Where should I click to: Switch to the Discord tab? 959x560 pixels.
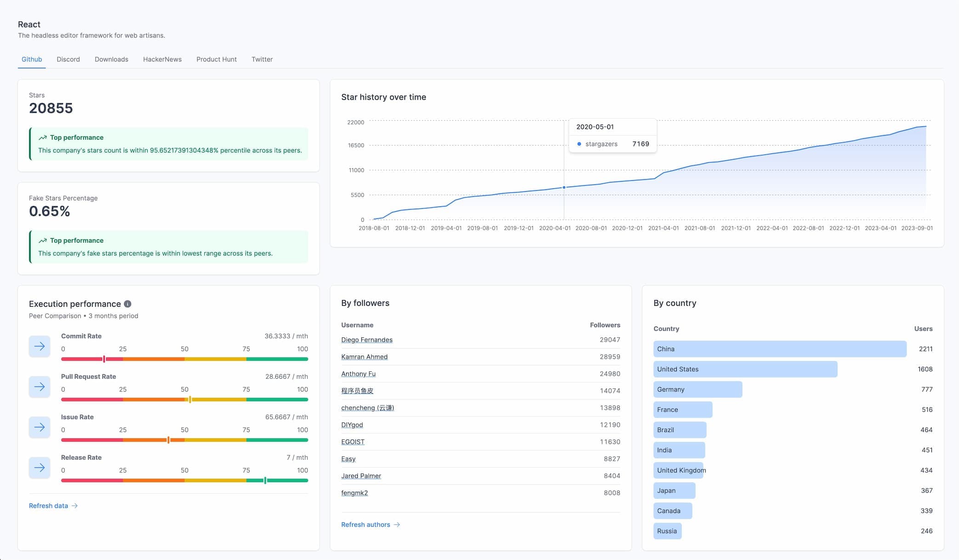[x=68, y=59]
